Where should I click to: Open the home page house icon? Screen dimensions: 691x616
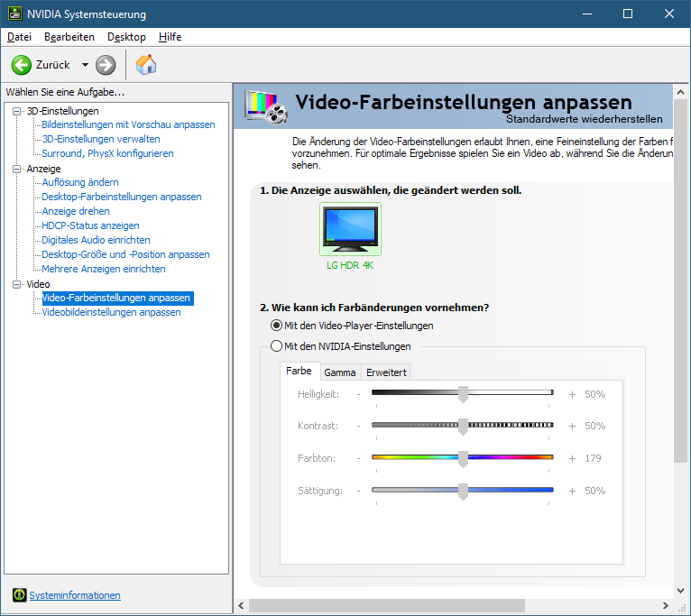coord(145,65)
